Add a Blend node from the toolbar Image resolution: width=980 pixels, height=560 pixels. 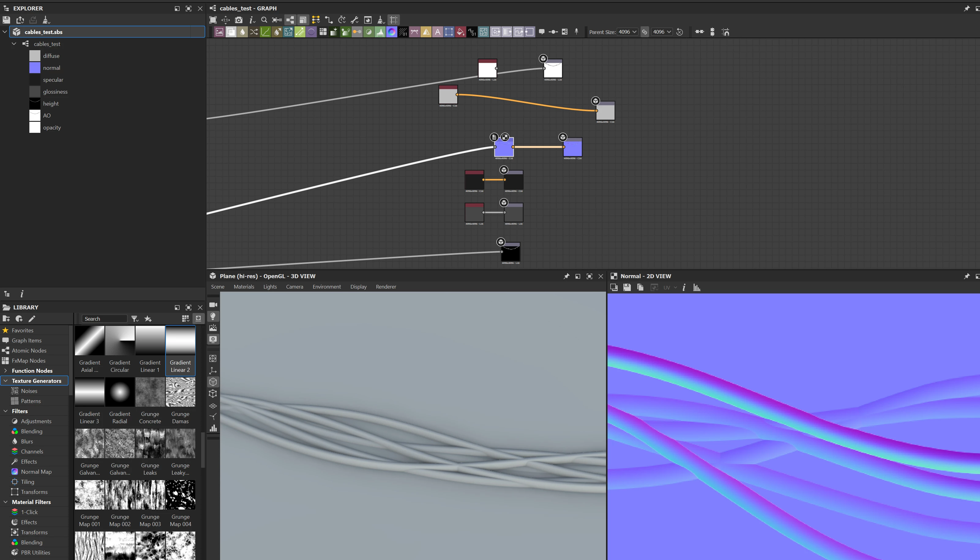pos(231,32)
